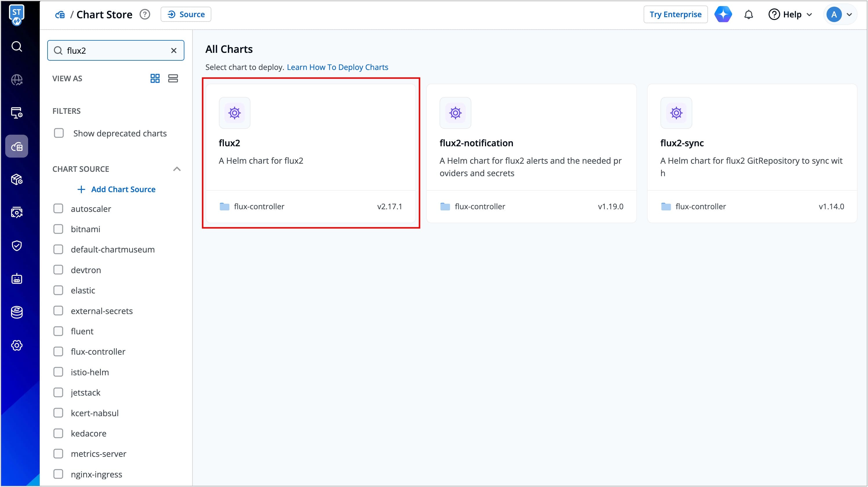This screenshot has width=868, height=487.
Task: Open the Help dropdown menu
Action: (x=790, y=15)
